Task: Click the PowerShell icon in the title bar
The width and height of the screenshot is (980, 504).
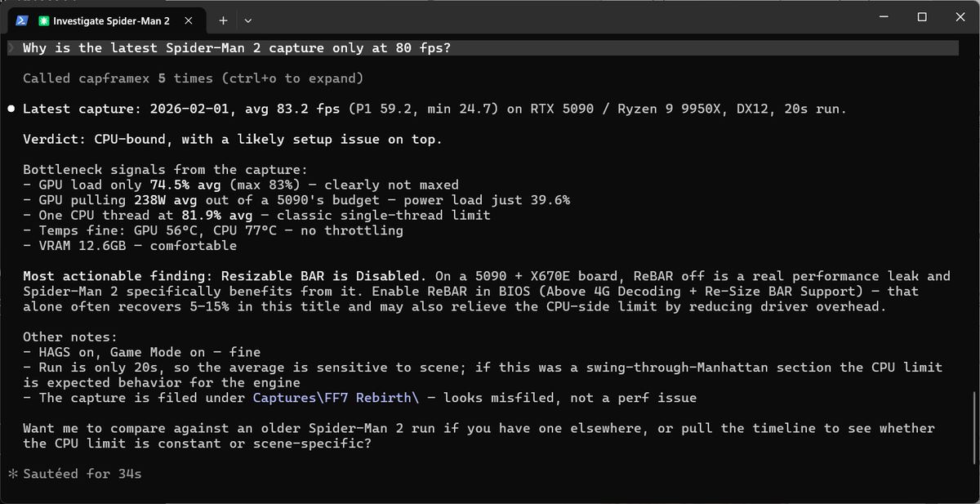Action: 23,20
